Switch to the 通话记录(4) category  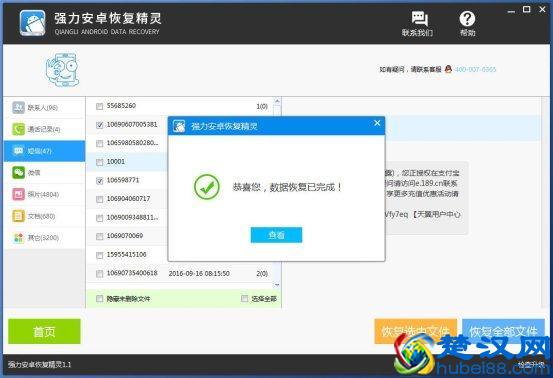pyautogui.click(x=44, y=129)
